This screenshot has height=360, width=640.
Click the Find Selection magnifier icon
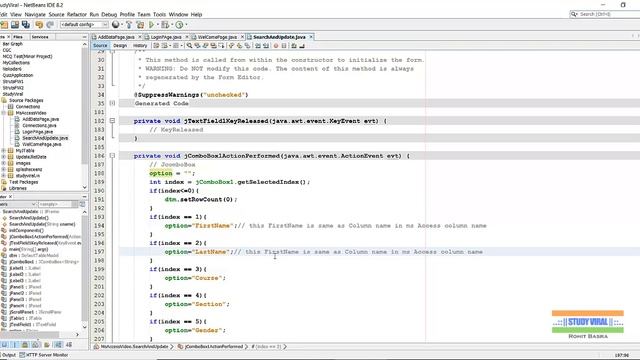coord(189,46)
